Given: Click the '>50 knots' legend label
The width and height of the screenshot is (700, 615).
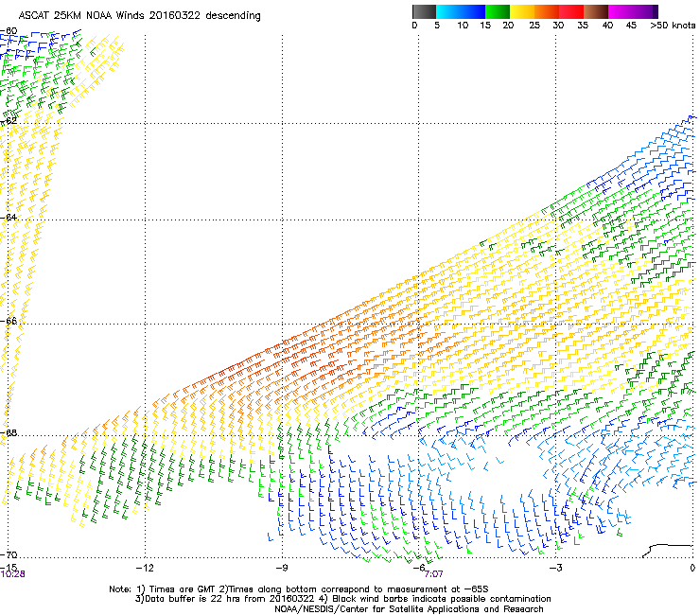Looking at the screenshot, I should click(673, 26).
